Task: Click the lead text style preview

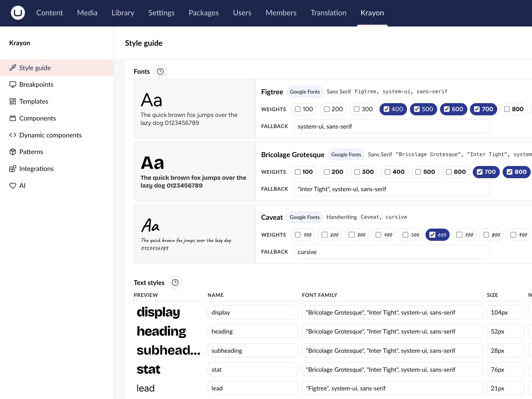Action: (145, 388)
